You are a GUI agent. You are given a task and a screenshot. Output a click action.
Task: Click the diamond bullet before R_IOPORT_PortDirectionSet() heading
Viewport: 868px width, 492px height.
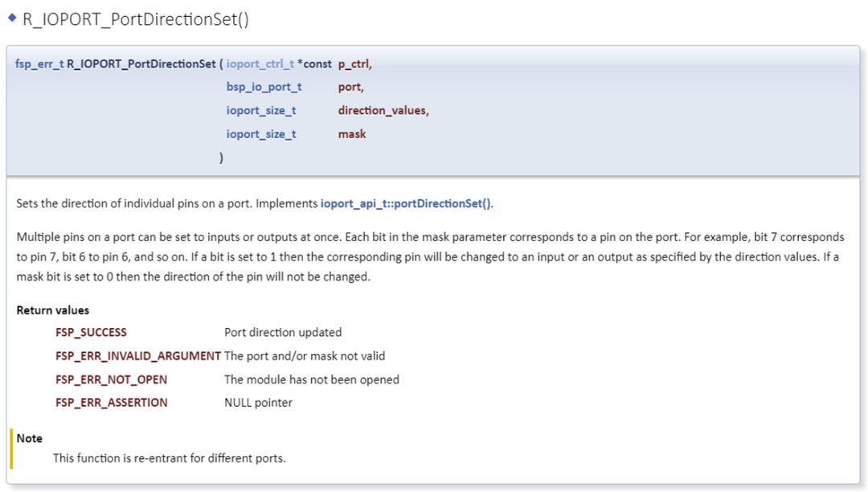coord(12,18)
